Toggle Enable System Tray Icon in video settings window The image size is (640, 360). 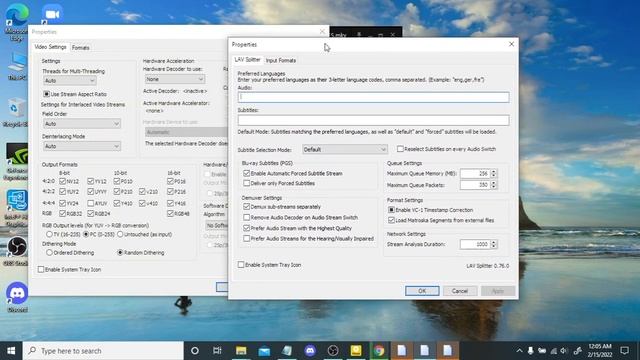coord(41,269)
